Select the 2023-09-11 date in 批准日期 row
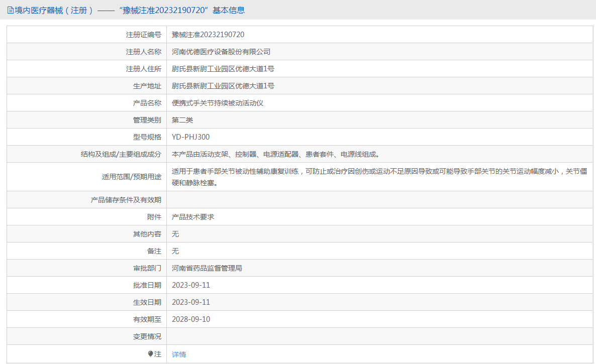The height and width of the screenshot is (364, 596). (191, 285)
